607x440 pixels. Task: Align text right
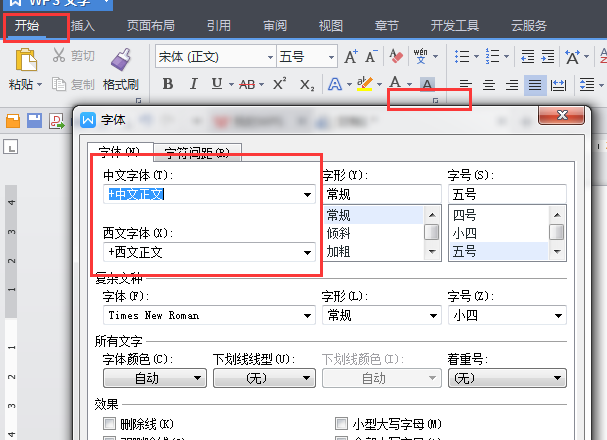coord(512,84)
